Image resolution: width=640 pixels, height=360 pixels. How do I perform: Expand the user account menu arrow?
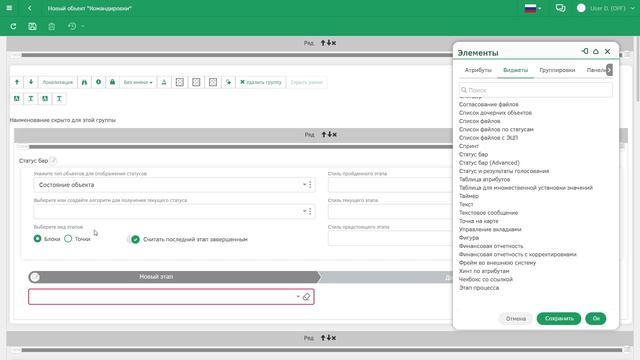pyautogui.click(x=633, y=8)
